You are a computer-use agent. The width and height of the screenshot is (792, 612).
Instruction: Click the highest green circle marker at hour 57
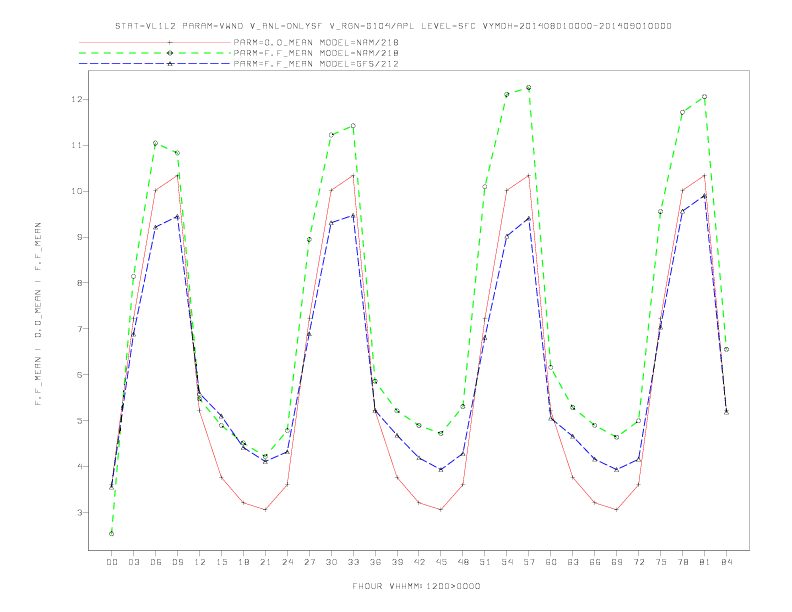[529, 87]
